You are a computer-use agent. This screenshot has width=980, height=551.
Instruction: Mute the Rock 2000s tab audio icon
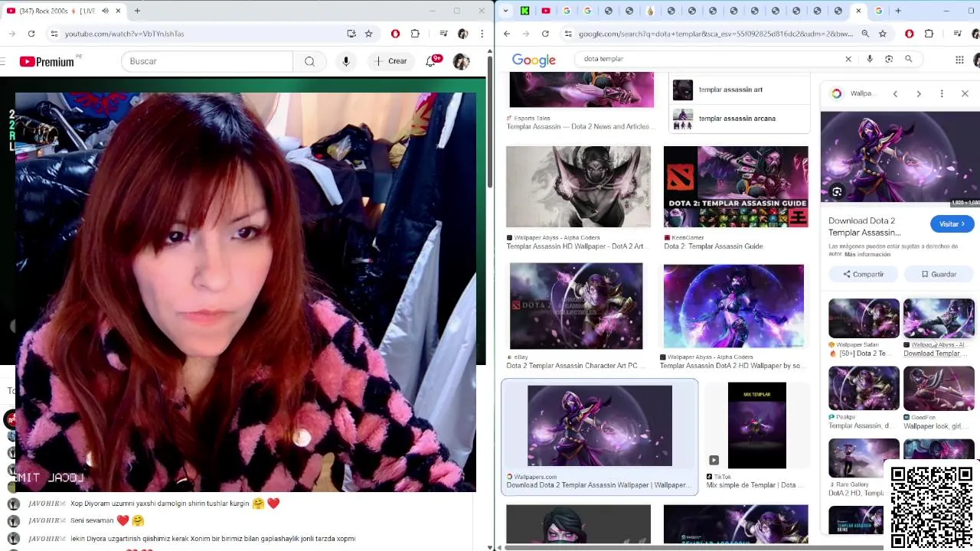tap(105, 11)
